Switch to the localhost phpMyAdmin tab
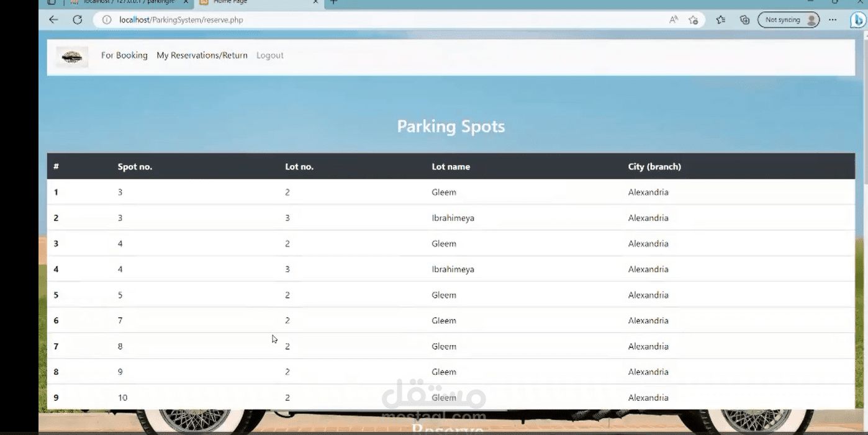 (127, 2)
